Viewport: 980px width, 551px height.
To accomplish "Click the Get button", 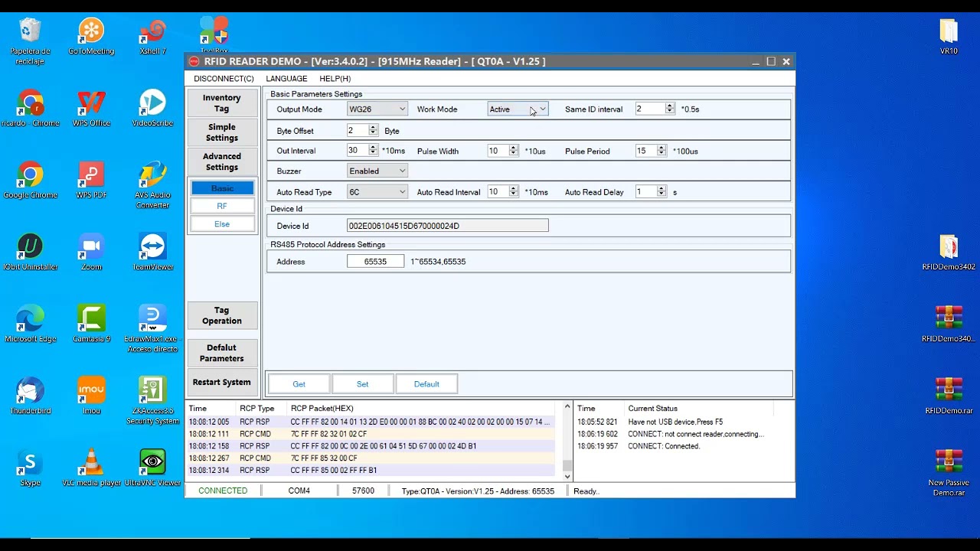I will 299,384.
